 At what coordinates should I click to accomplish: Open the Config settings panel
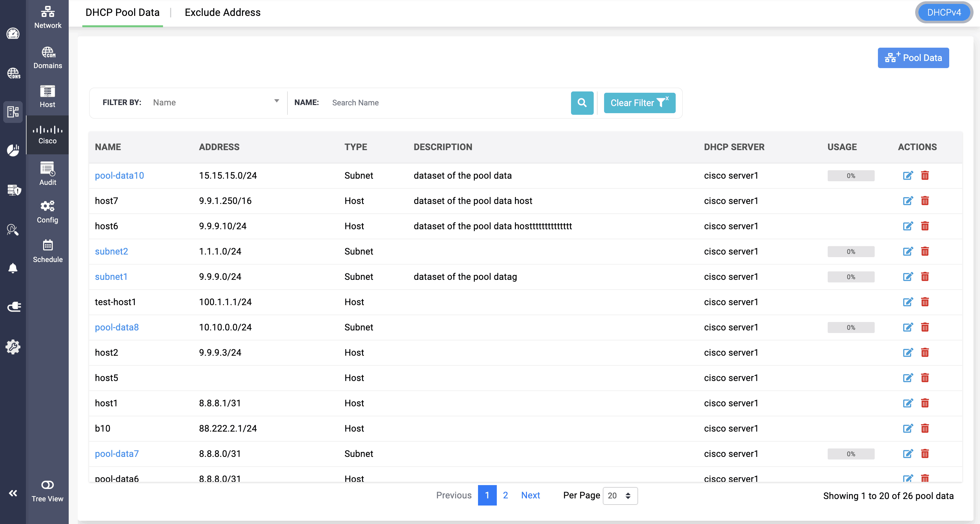[47, 212]
